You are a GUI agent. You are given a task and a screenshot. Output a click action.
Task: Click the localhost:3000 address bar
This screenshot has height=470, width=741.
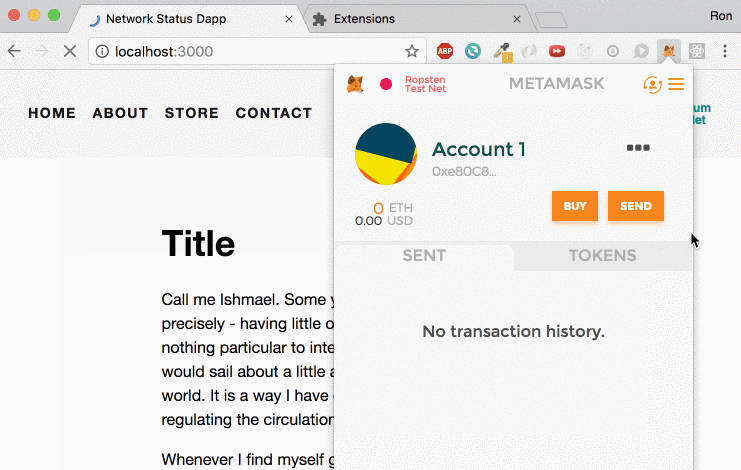(250, 51)
